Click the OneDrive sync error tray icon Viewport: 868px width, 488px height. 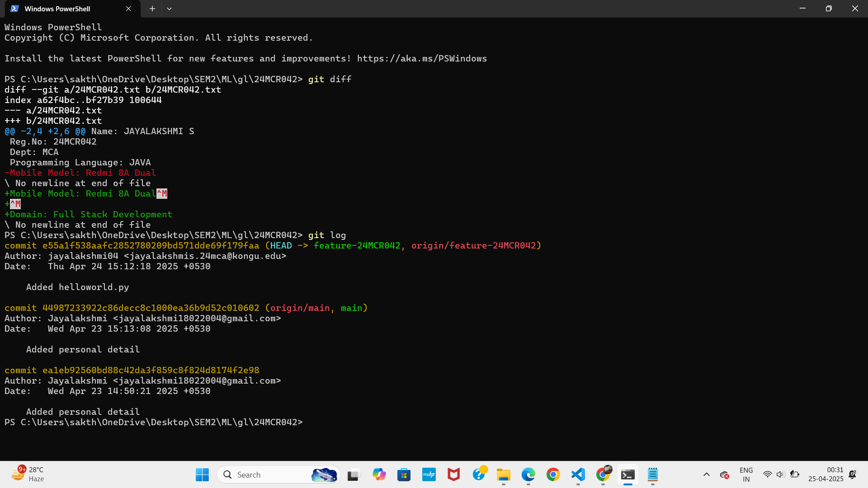coord(724,474)
